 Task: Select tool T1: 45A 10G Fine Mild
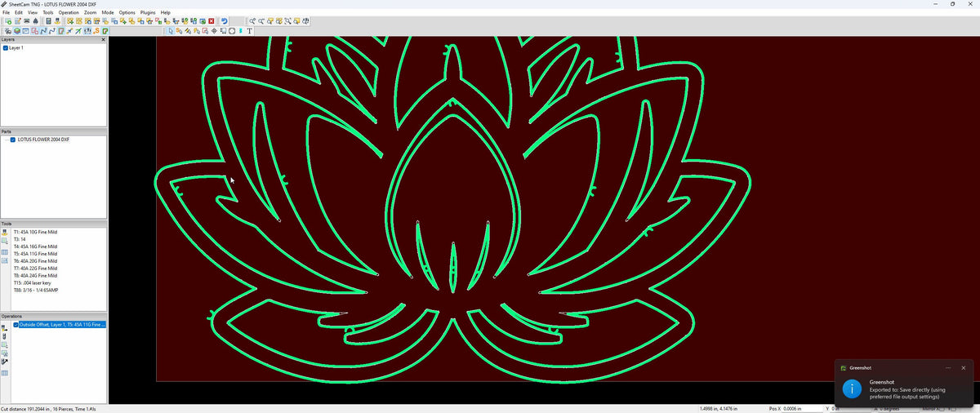(x=35, y=232)
